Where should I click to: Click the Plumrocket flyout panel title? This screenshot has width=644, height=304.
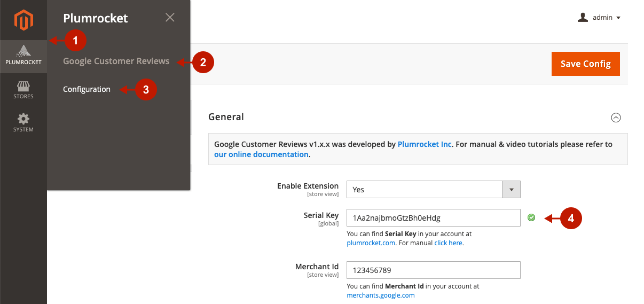coord(96,18)
